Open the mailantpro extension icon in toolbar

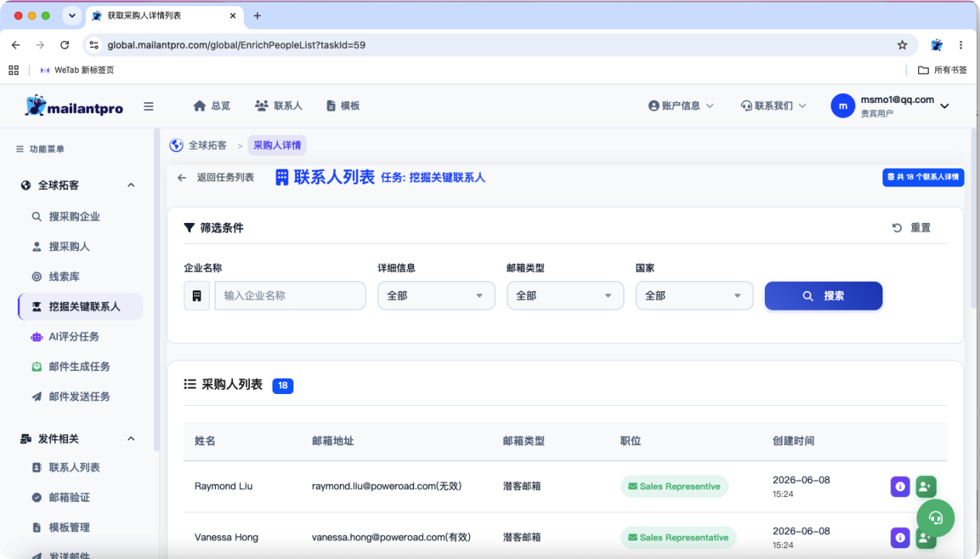click(x=937, y=45)
